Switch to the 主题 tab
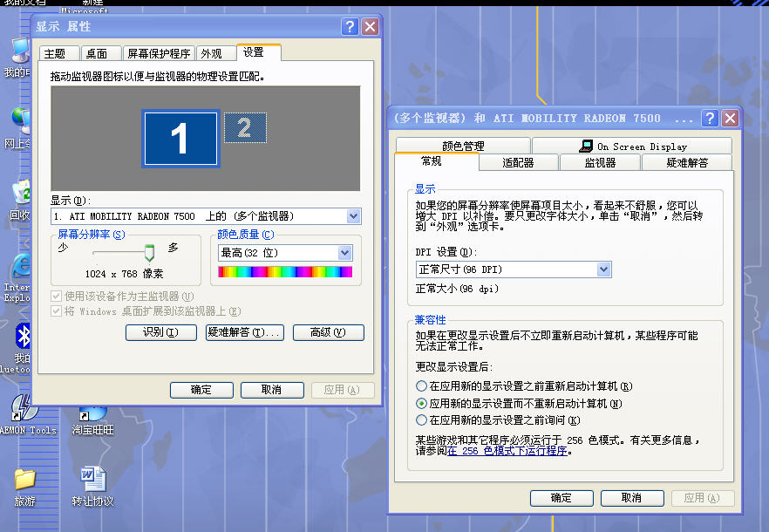Screen dimensions: 769x532 [59, 53]
